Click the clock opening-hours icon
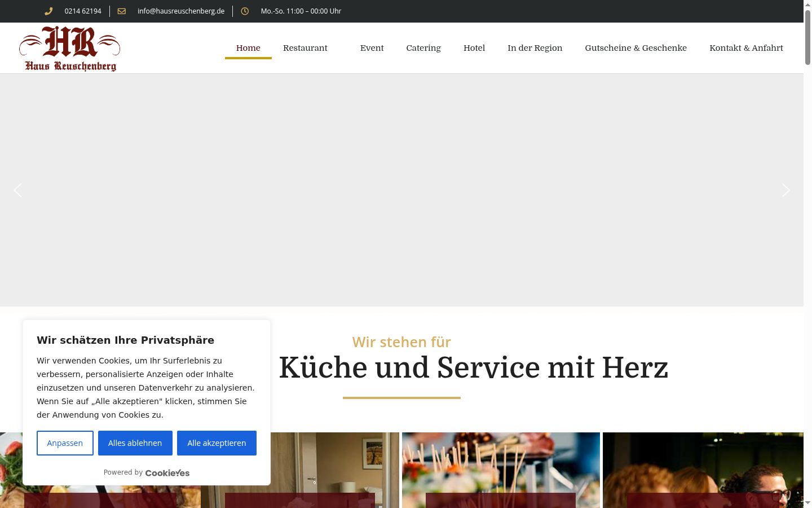 tap(245, 11)
